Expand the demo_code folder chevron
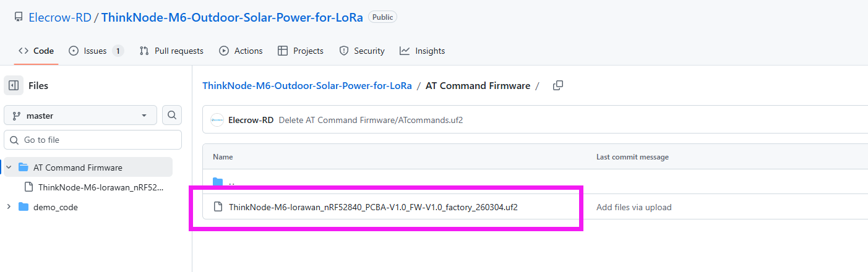This screenshot has width=868, height=272. (9, 207)
